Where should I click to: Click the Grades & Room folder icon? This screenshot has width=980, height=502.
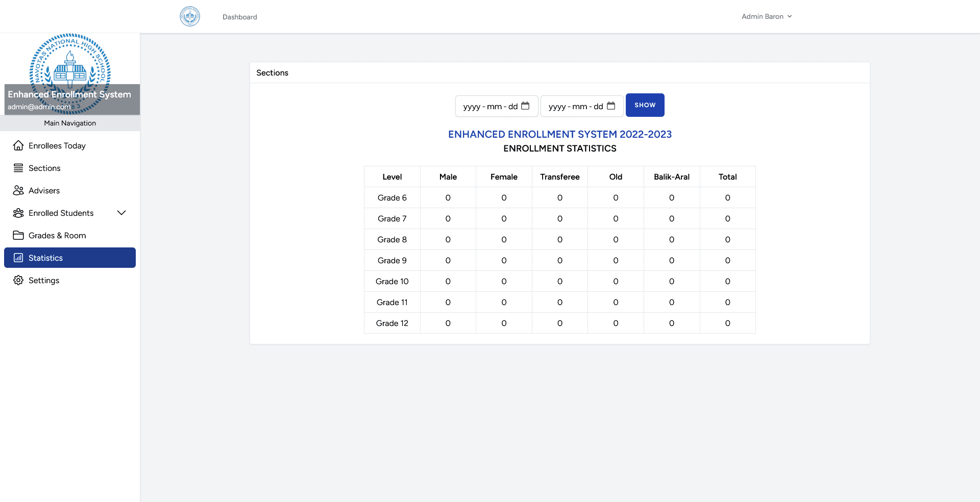tap(18, 235)
